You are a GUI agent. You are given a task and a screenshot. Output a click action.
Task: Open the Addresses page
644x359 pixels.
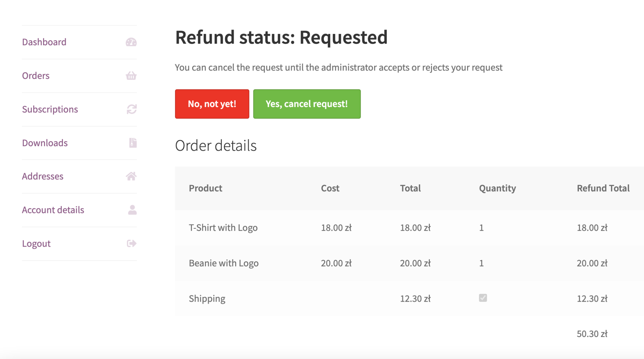(42, 176)
